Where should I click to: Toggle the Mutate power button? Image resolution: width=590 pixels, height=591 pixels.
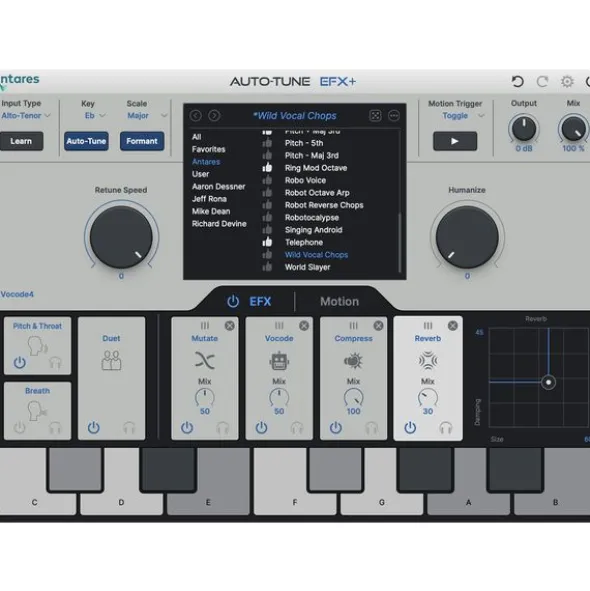pos(187,428)
